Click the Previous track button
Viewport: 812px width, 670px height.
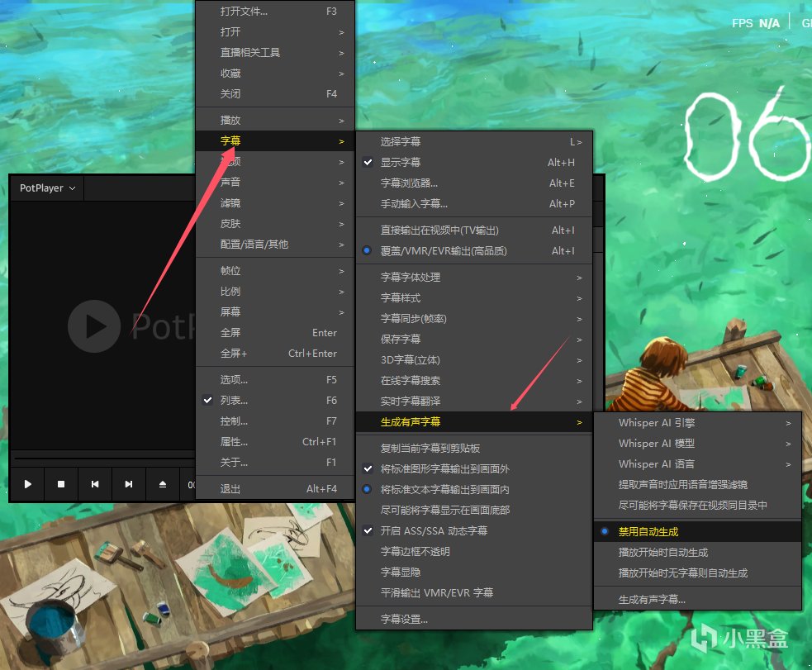(x=95, y=484)
